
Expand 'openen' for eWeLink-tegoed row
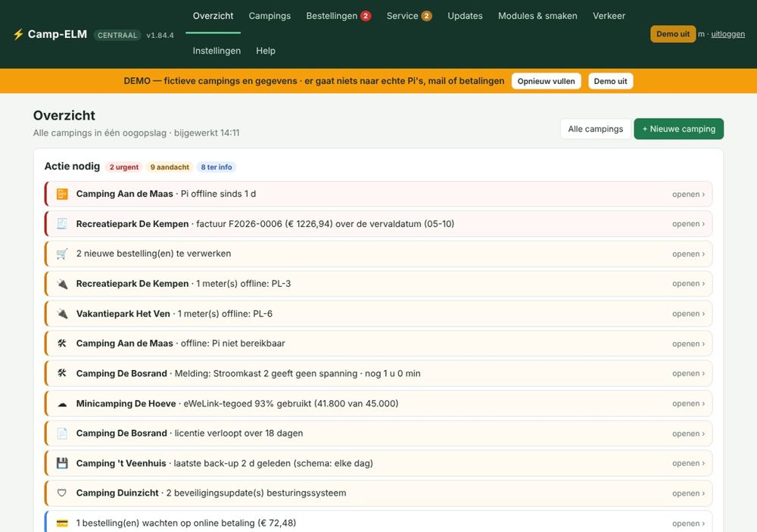point(688,403)
